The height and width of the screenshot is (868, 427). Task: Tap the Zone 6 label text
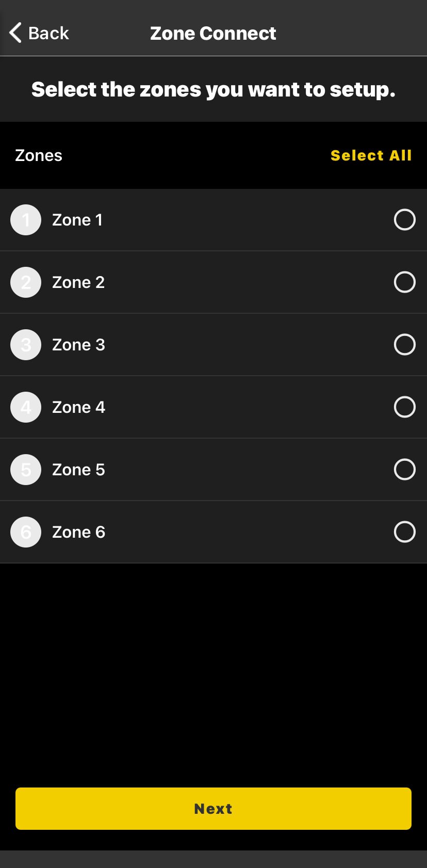point(78,533)
